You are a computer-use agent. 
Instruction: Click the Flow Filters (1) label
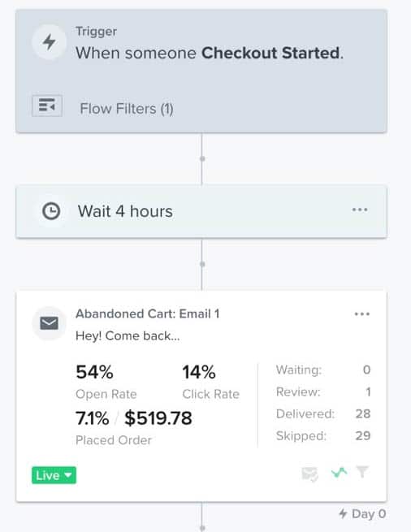click(127, 109)
